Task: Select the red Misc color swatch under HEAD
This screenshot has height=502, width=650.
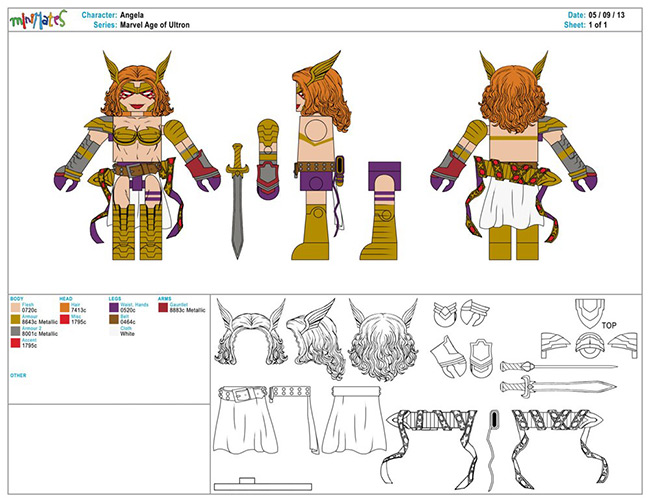Action: tap(64, 319)
